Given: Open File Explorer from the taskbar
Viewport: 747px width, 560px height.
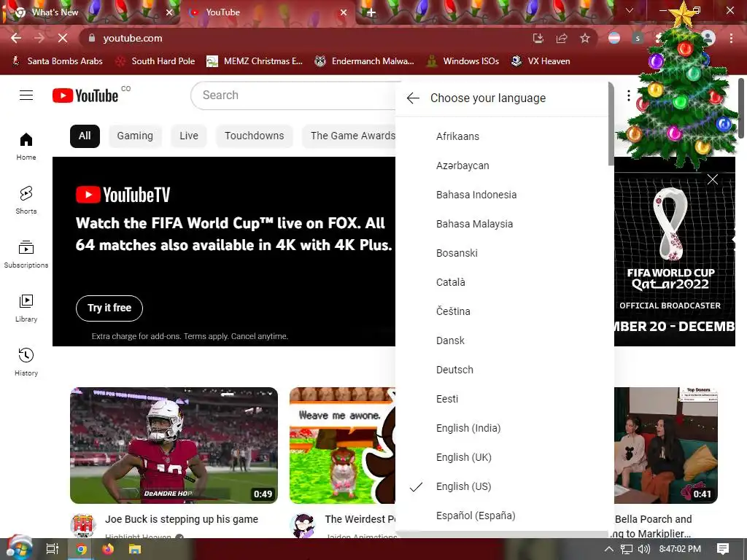Looking at the screenshot, I should (x=135, y=549).
